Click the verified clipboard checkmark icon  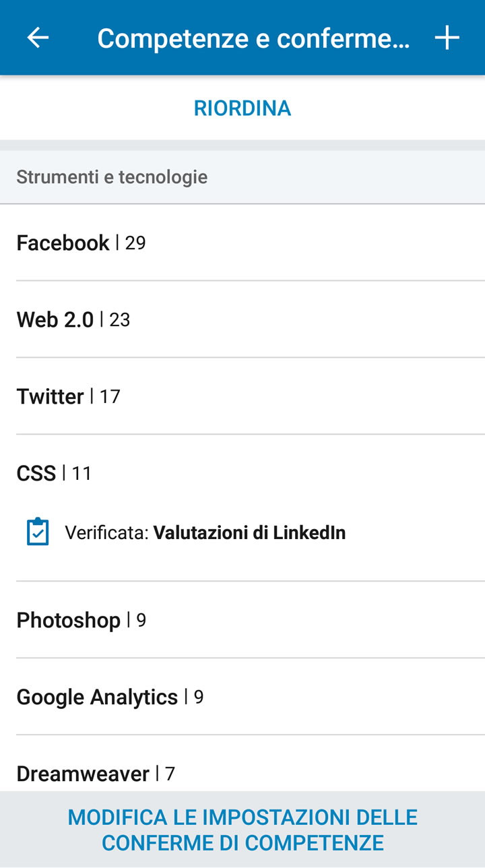pyautogui.click(x=38, y=532)
